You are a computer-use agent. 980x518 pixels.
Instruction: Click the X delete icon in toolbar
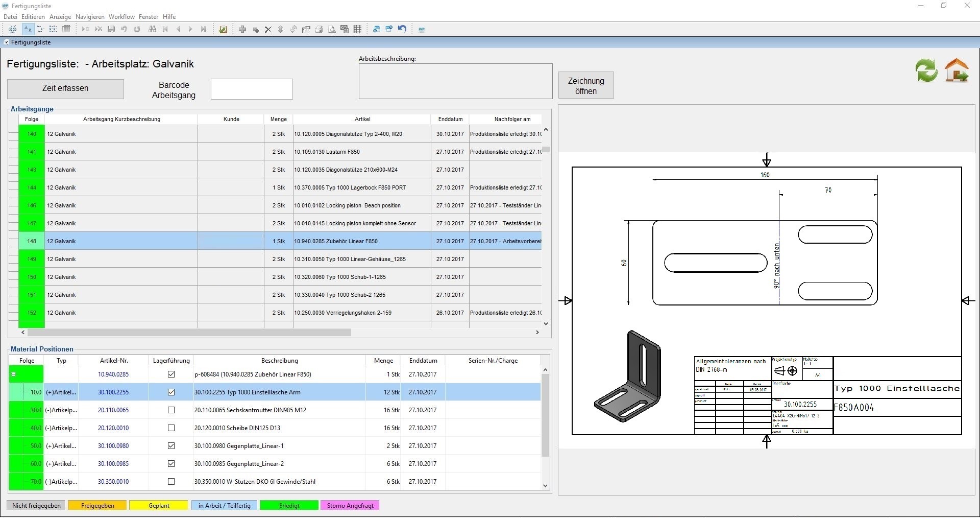pyautogui.click(x=268, y=30)
